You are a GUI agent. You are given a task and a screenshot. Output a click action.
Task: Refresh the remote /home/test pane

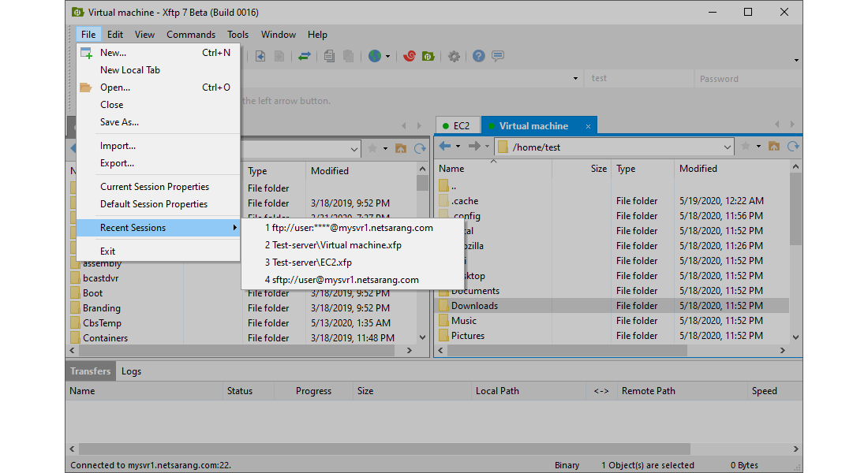[793, 147]
